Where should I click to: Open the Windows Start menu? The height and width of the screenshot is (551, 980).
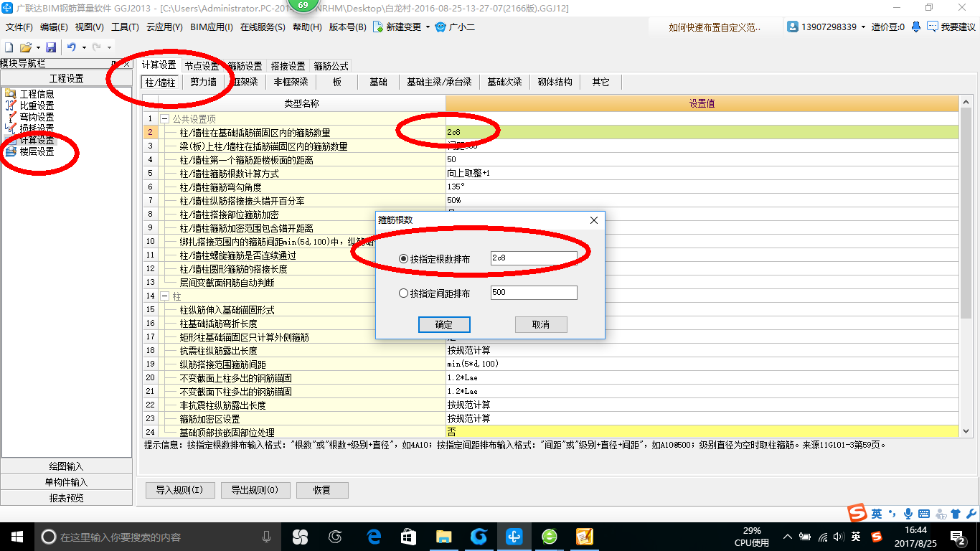click(16, 536)
